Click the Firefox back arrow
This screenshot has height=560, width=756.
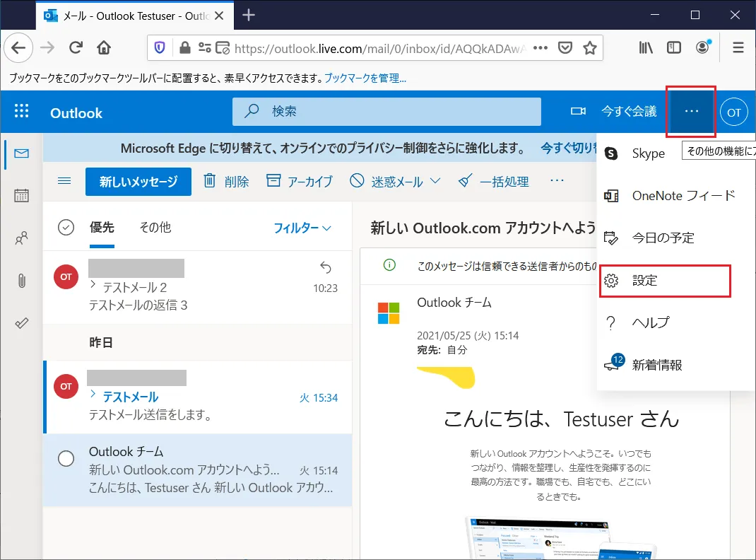click(x=18, y=48)
